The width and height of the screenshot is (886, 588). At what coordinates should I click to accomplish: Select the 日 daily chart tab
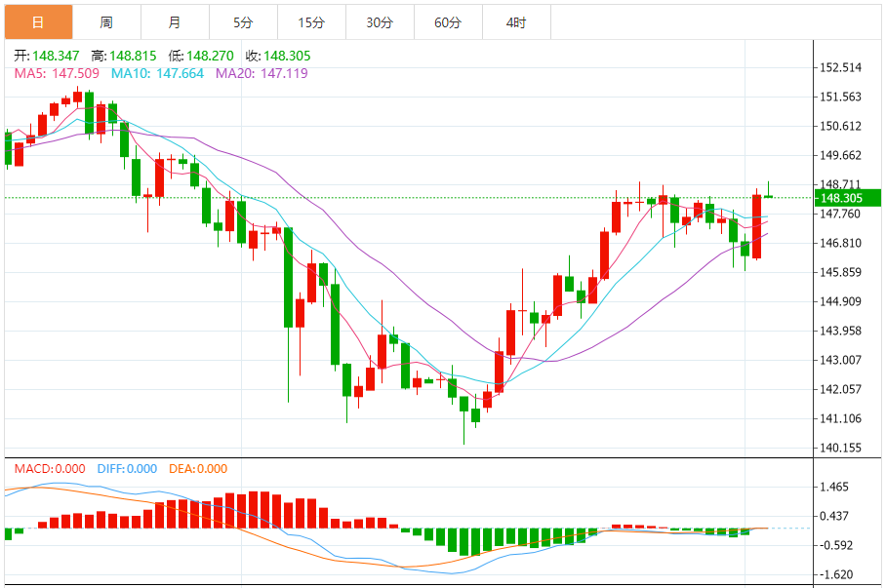coord(38,22)
